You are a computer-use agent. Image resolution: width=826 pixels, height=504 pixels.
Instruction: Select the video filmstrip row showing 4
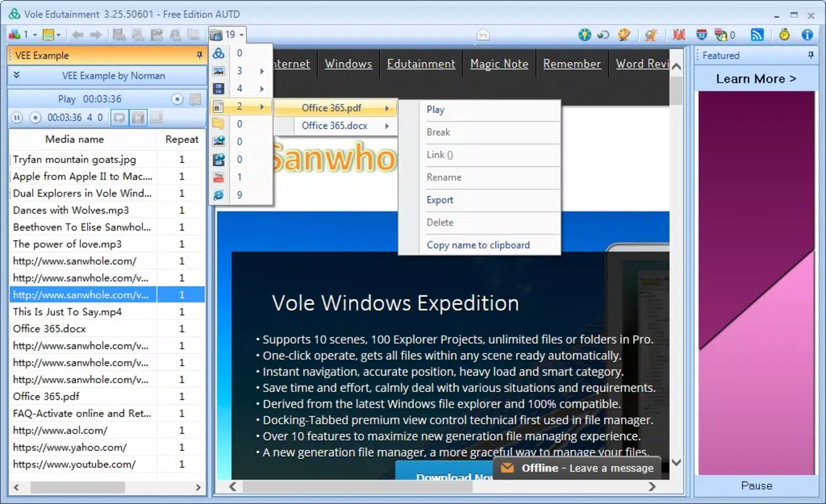[241, 89]
